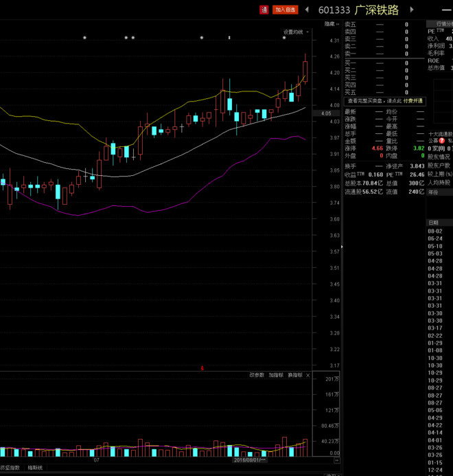453x476 pixels.
Task: Click the 07 month label on time axis
Action: click(96, 460)
